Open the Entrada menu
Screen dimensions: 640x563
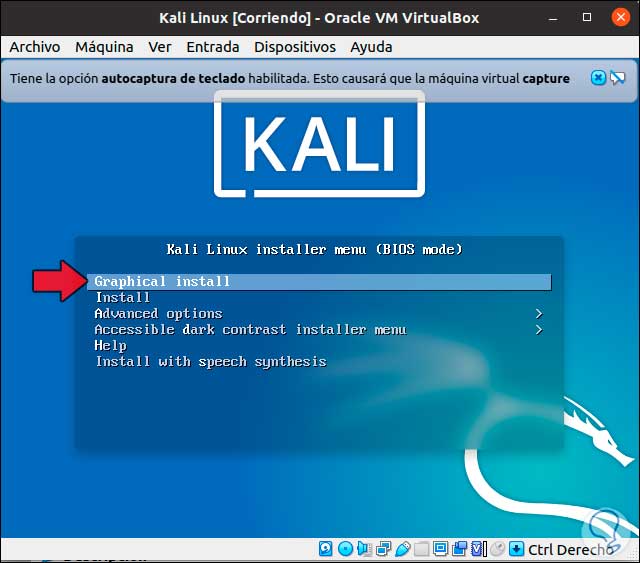click(213, 47)
